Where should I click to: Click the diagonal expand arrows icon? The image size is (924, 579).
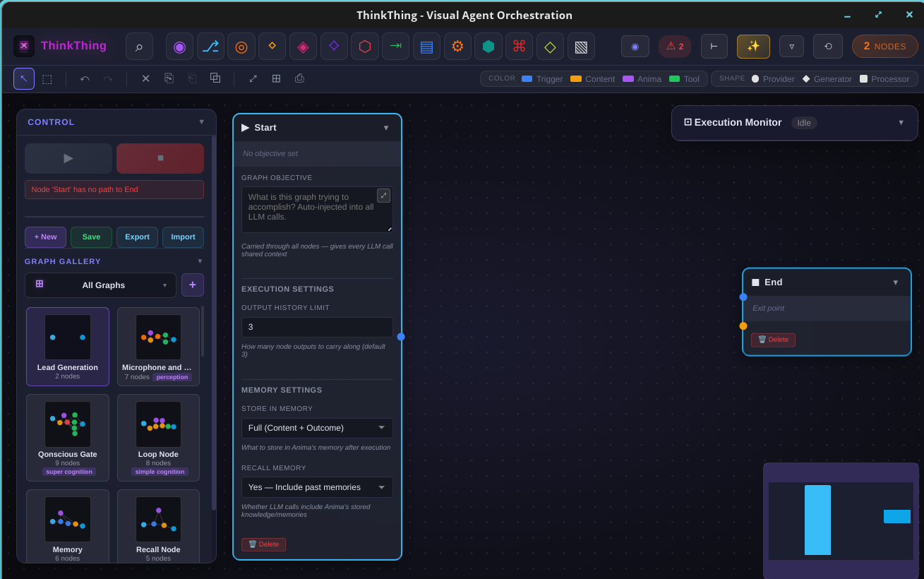click(x=253, y=78)
